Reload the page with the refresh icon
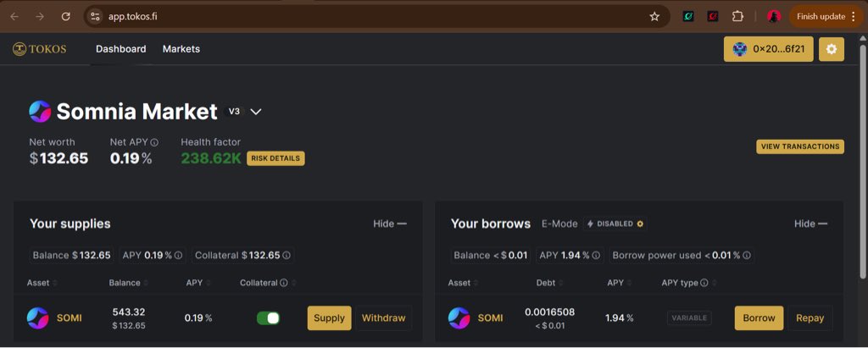868x348 pixels. click(65, 17)
